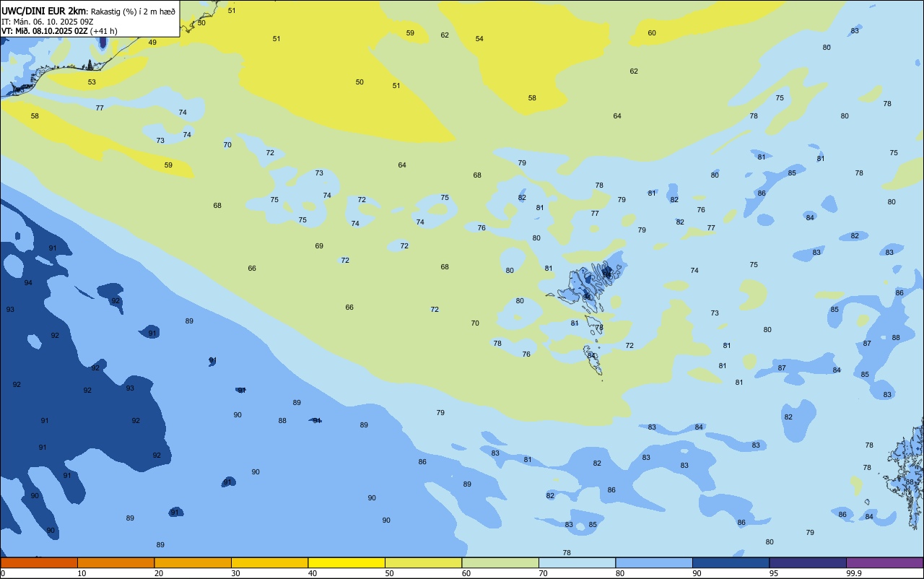
Task: Select the '20' tick on the color scale
Action: click(158, 573)
